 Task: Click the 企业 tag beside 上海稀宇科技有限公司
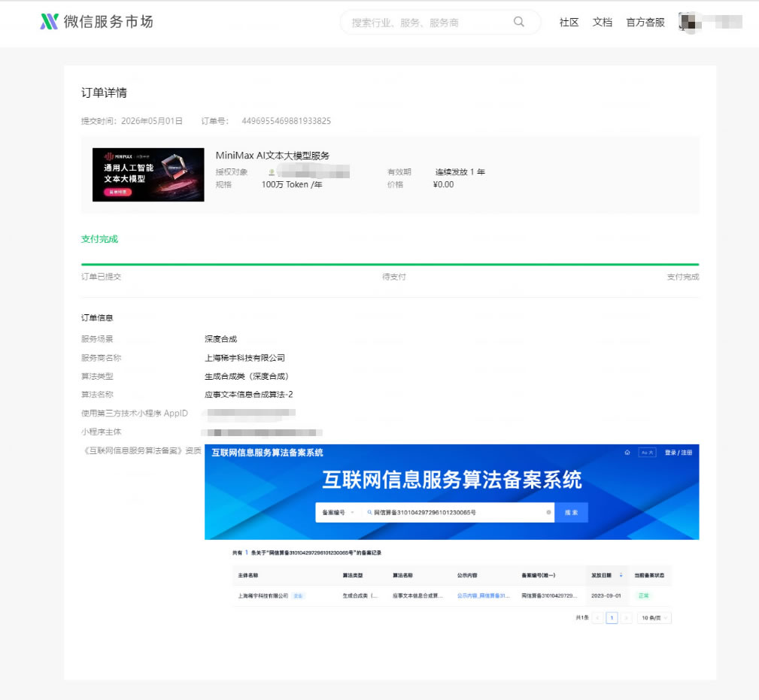point(298,596)
